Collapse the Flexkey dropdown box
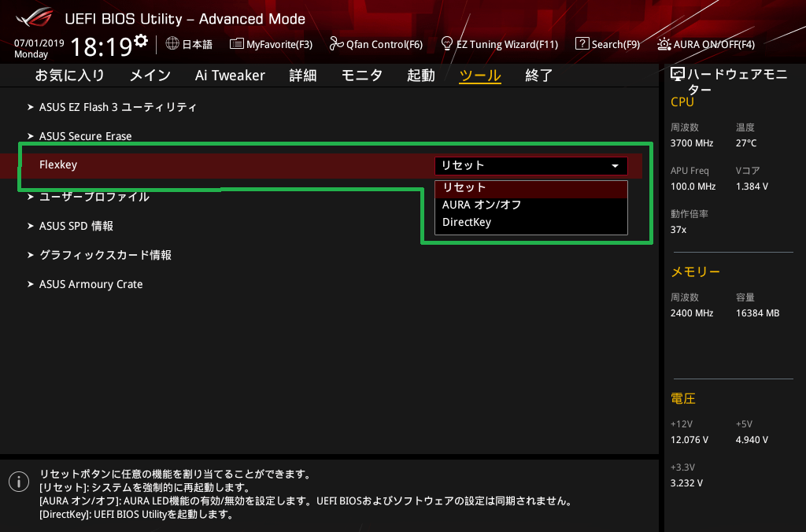 click(x=531, y=165)
